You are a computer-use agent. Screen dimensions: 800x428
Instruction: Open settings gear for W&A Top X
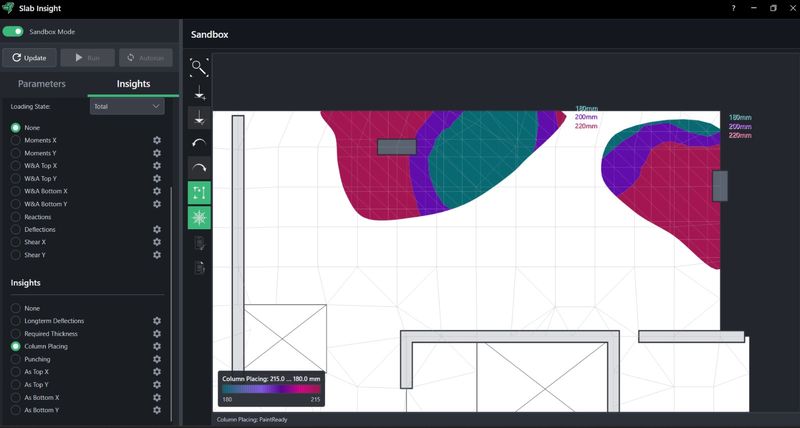tap(157, 166)
